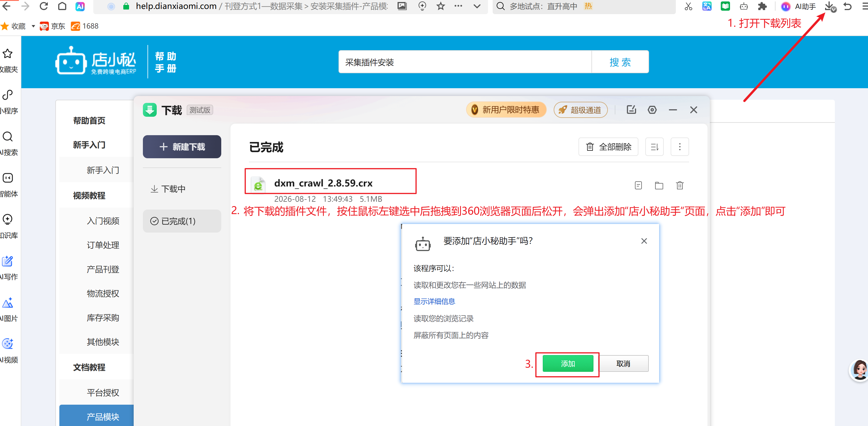Expand the address bar dropdown chevron

click(x=477, y=6)
